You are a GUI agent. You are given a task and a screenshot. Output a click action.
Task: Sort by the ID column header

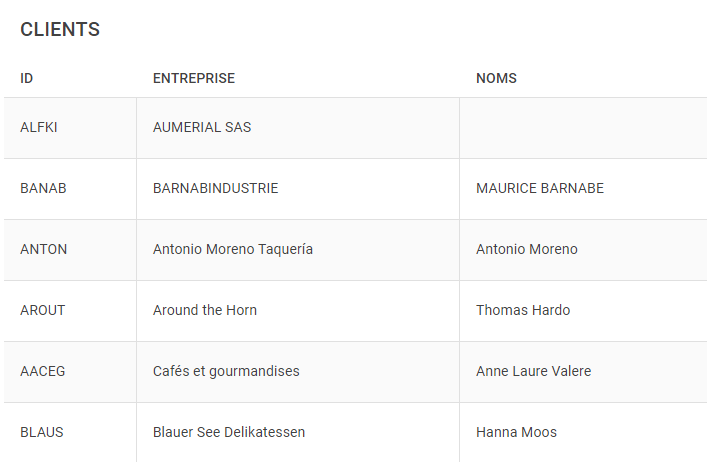(27, 78)
